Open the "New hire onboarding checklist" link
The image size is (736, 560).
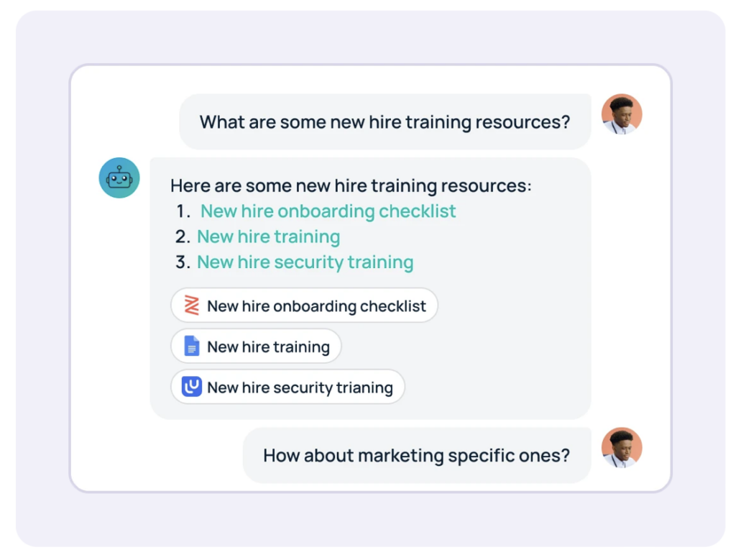(x=327, y=211)
